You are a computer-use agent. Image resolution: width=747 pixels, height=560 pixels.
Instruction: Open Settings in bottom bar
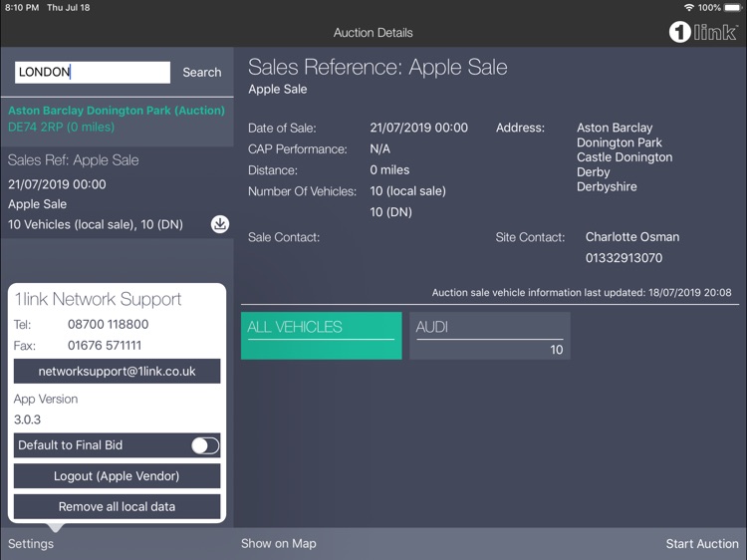pyautogui.click(x=31, y=544)
